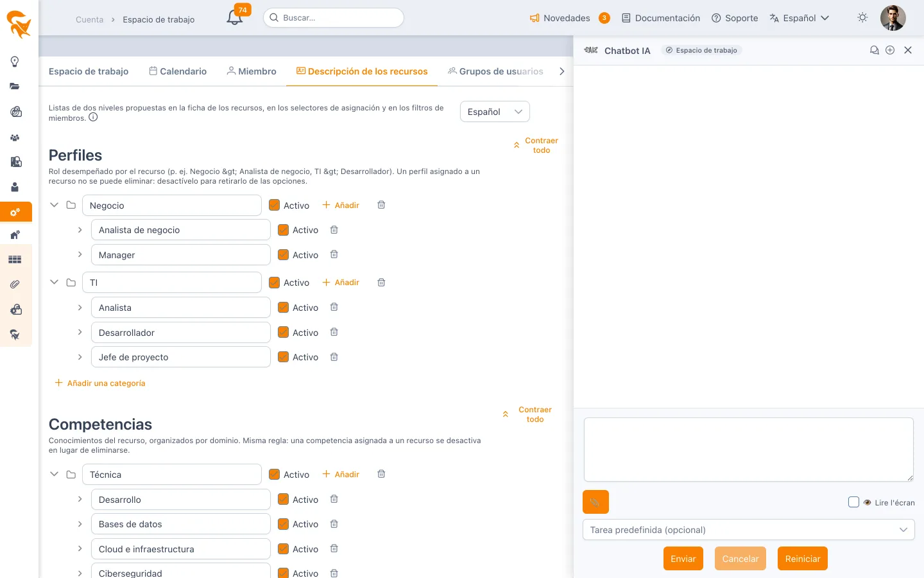
Task: Click Contraer todo for the Perfiles section
Action: pyautogui.click(x=536, y=145)
